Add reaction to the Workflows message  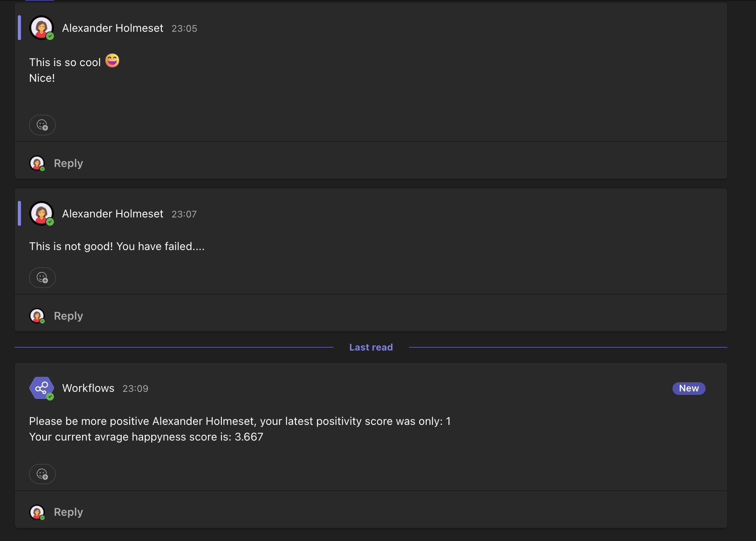click(x=42, y=474)
